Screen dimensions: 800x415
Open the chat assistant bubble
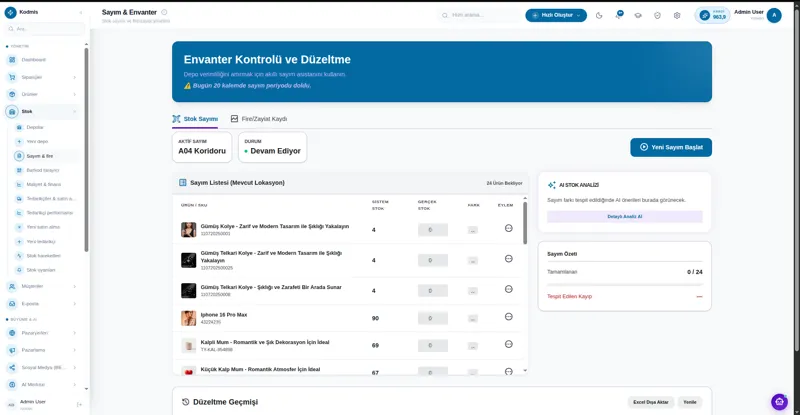click(779, 402)
